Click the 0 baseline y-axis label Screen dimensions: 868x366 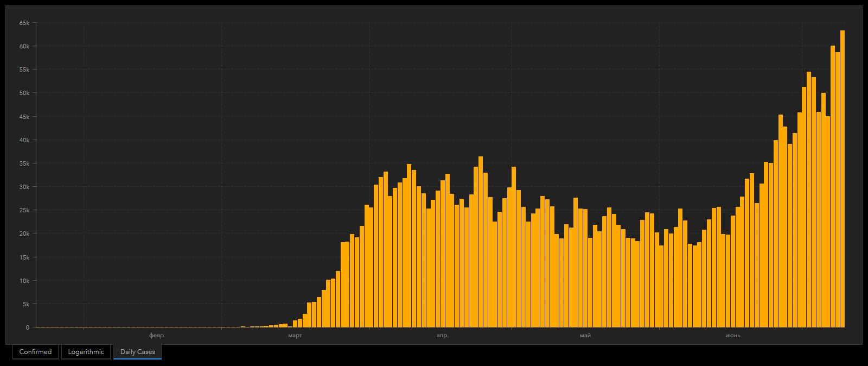click(28, 327)
